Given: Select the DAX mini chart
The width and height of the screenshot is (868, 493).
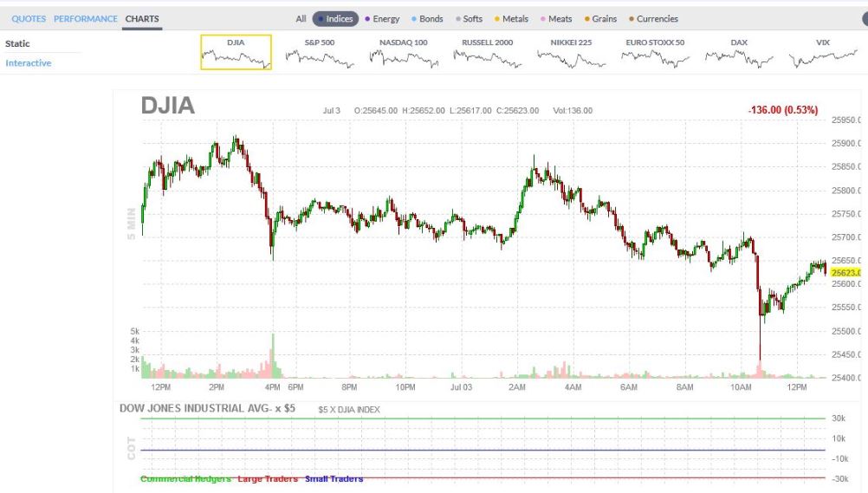Looking at the screenshot, I should coord(739,53).
